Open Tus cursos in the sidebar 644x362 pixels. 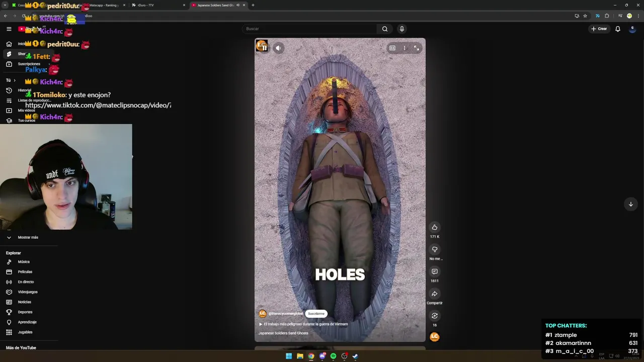pos(26,121)
